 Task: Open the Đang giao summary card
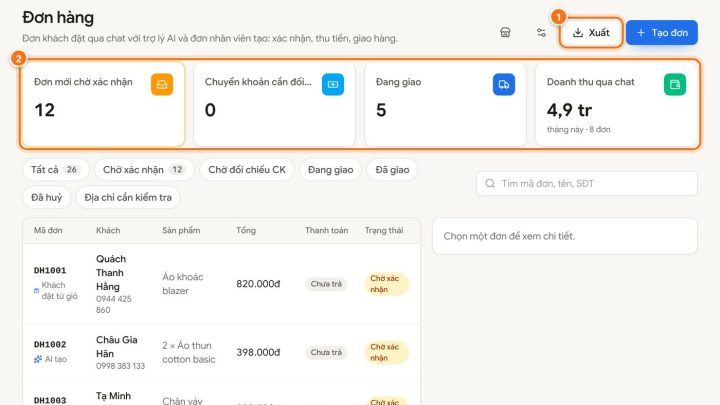tap(445, 104)
